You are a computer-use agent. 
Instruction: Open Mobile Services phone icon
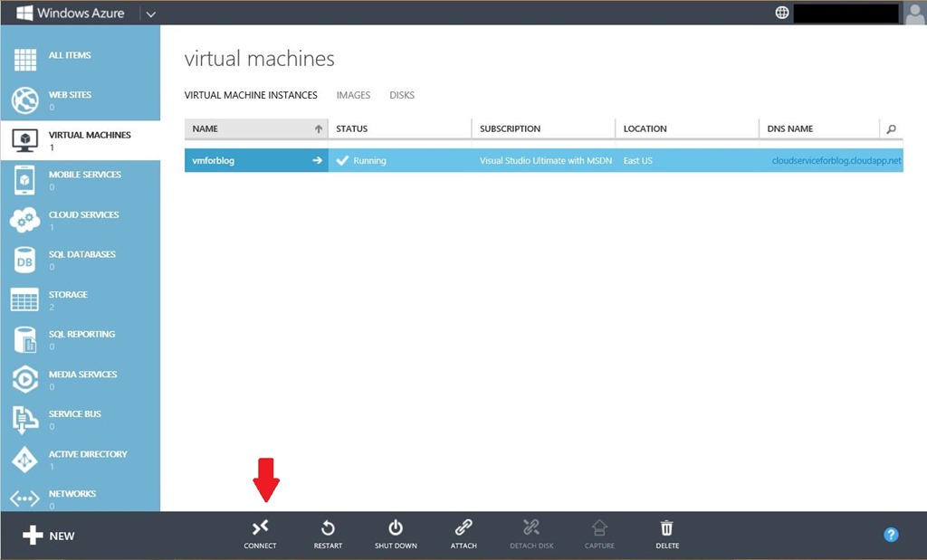click(x=24, y=180)
